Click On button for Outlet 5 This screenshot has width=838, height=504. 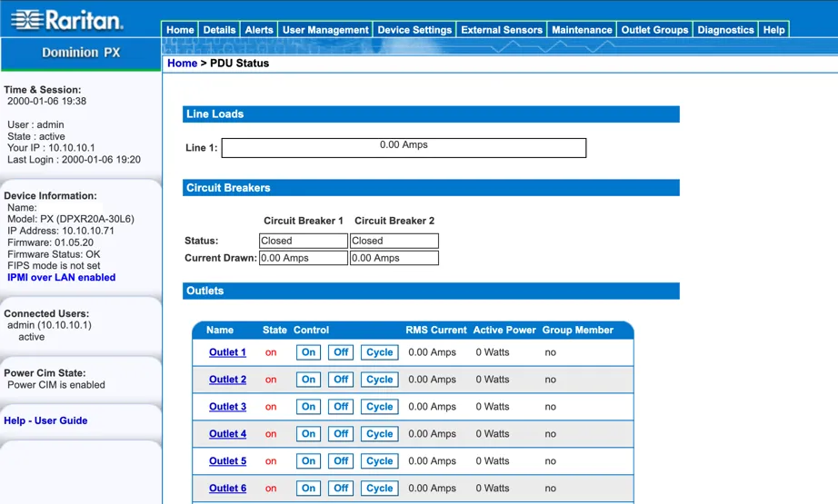point(308,461)
